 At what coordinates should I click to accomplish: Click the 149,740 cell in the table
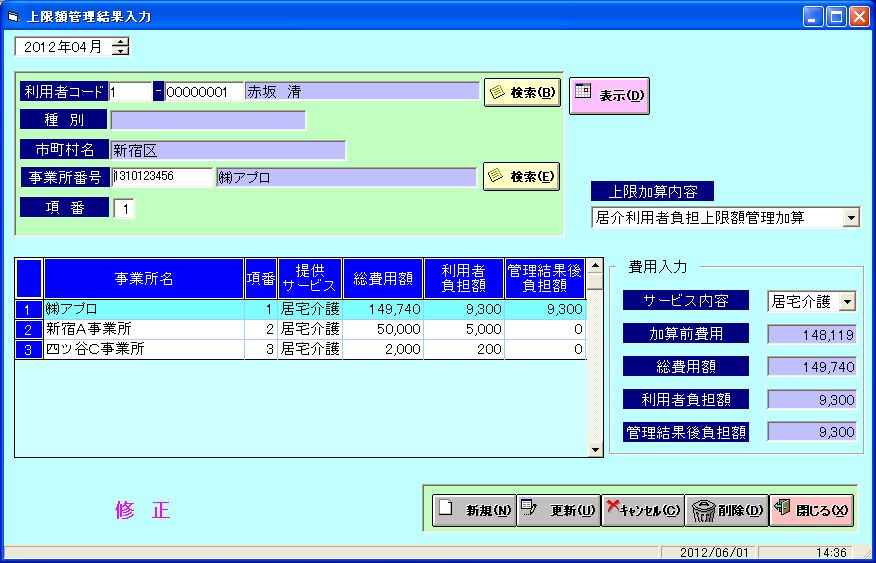pyautogui.click(x=383, y=309)
